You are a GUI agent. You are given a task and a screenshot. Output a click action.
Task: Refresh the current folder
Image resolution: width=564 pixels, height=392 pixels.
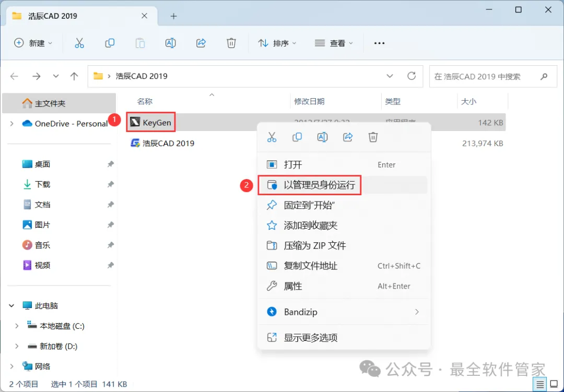point(412,76)
